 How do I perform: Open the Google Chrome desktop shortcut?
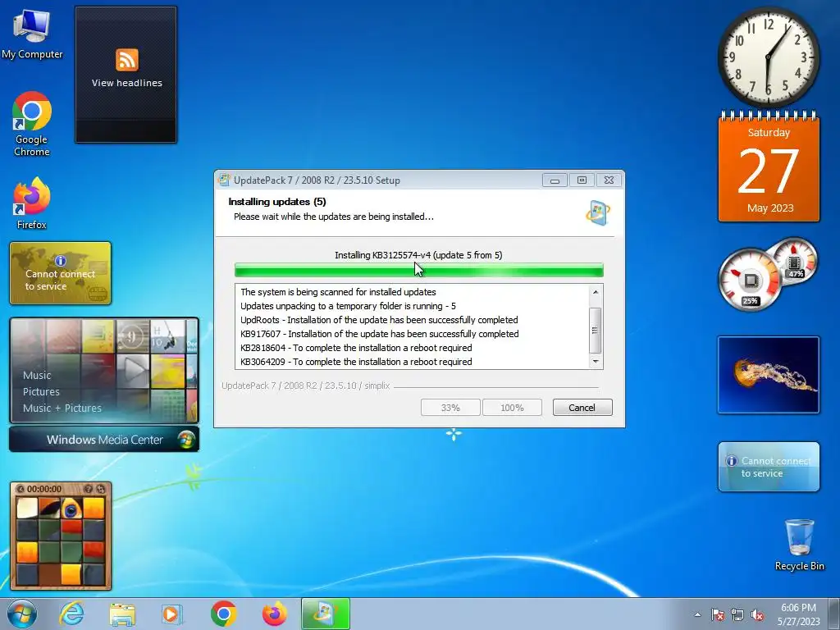[x=32, y=124]
